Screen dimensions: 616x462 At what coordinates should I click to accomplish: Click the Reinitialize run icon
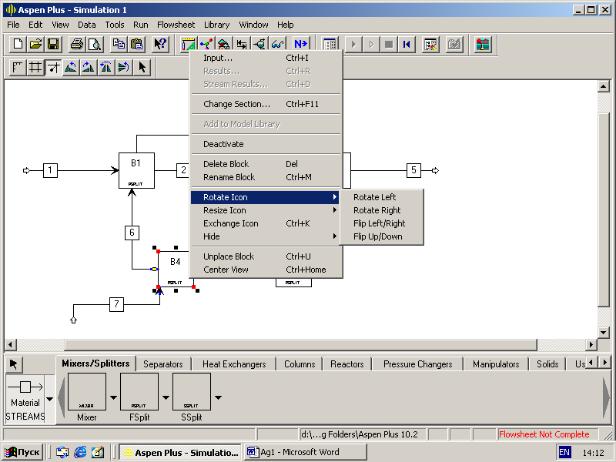point(407,44)
